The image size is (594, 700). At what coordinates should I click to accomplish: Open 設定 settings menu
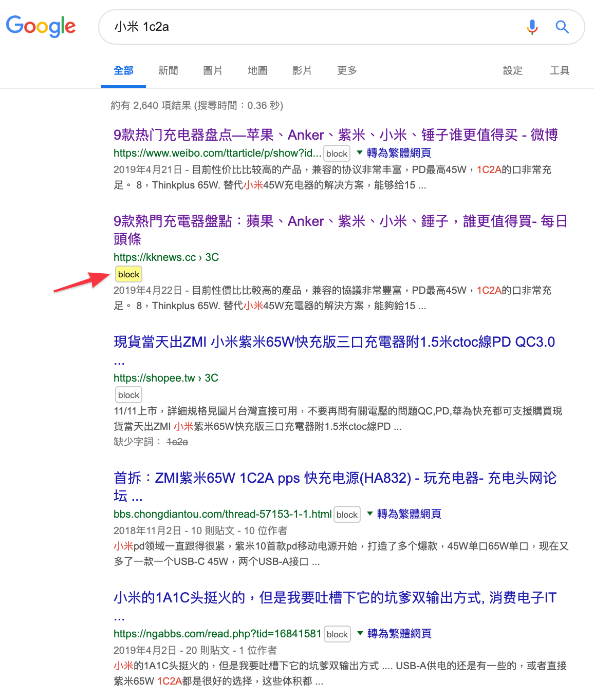(x=513, y=70)
